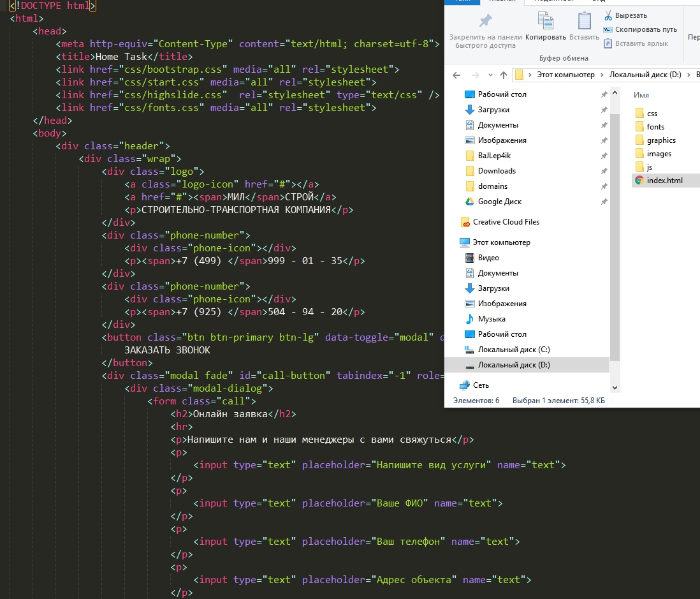700x599 pixels.
Task: Click Вставить ярлык in the ribbon
Action: 636,43
